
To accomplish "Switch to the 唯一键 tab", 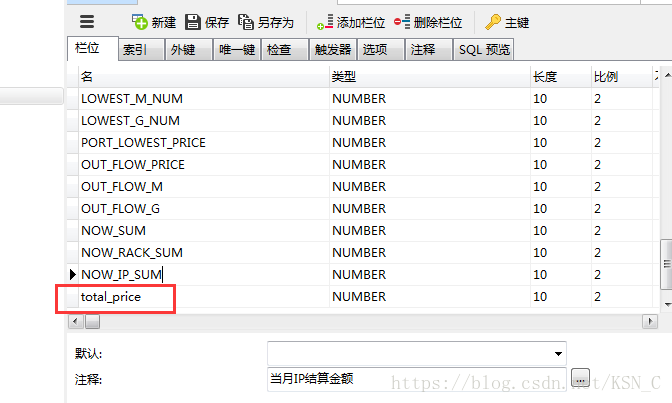I will click(237, 50).
